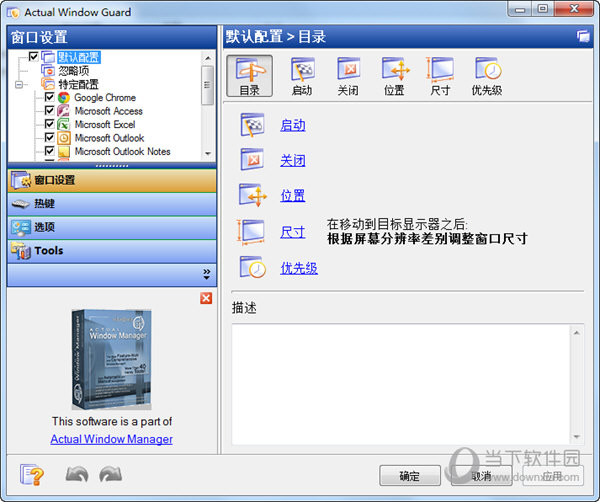Toggle the Google Chrome checkbox
This screenshot has width=600, height=502.
49,97
